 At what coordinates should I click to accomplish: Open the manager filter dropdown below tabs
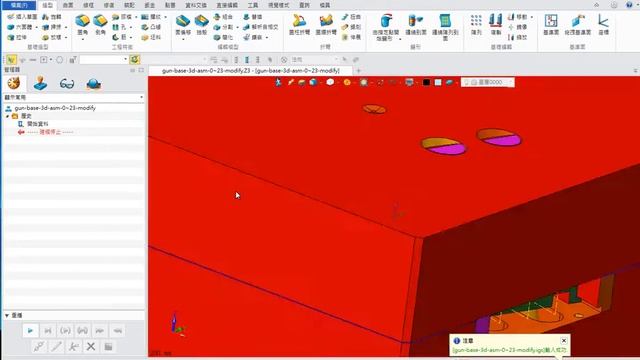coord(142,98)
